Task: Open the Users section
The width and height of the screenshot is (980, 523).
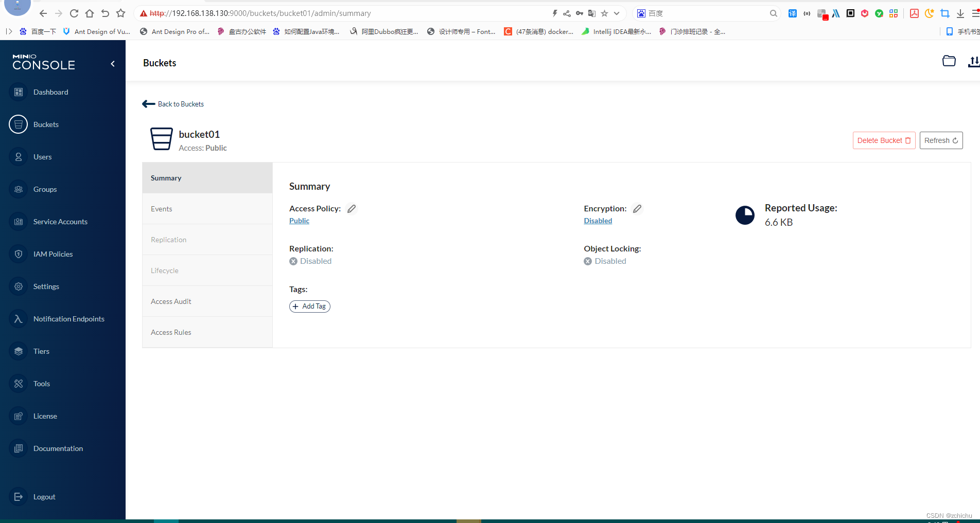Action: [x=42, y=156]
